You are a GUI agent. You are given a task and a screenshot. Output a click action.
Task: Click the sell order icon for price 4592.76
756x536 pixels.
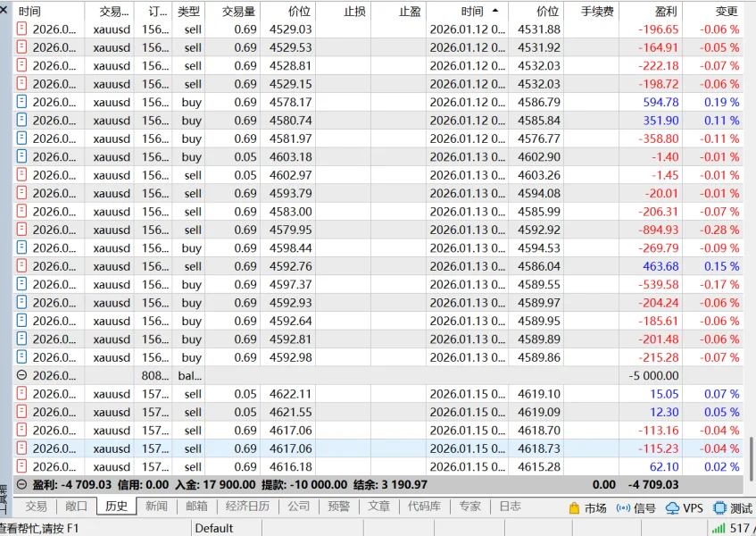21,266
